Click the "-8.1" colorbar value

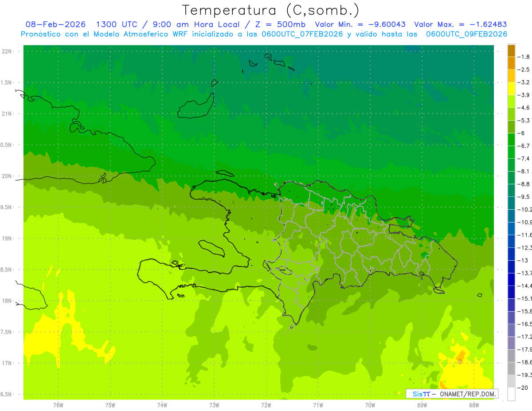click(524, 171)
